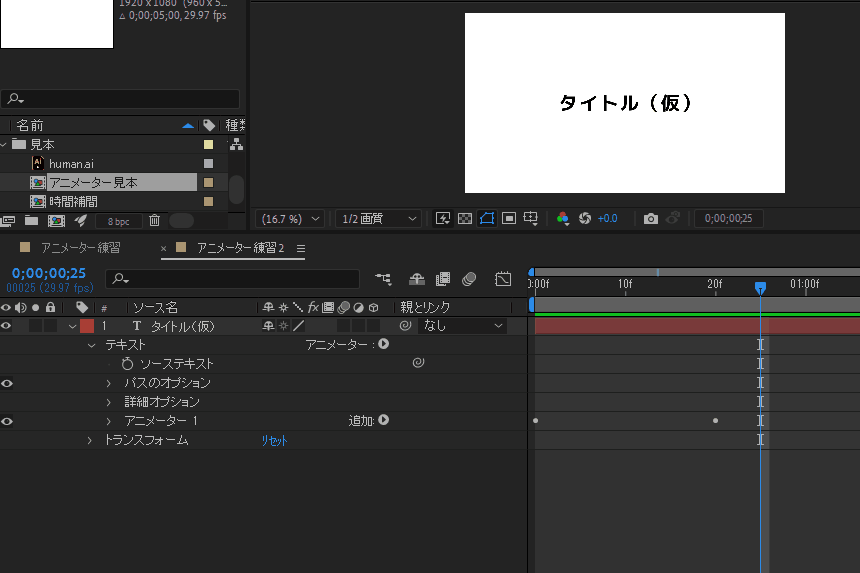The height and width of the screenshot is (573, 860).
Task: Open the 16.7% magnification dropdown
Action: point(290,219)
